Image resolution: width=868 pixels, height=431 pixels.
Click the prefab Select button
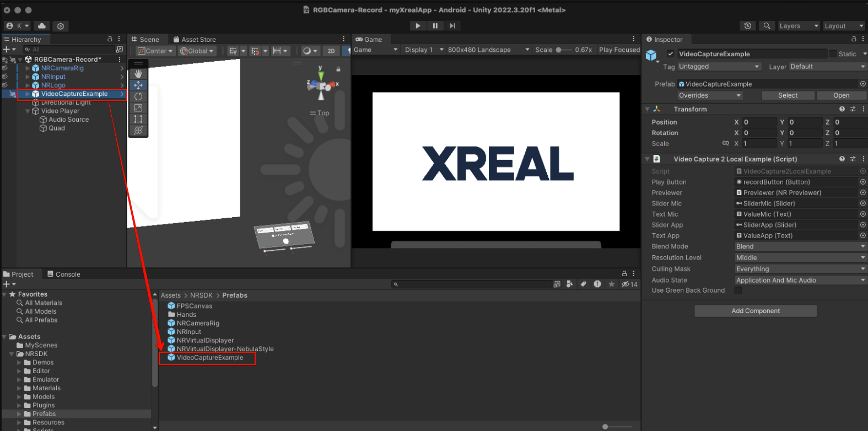pyautogui.click(x=788, y=95)
